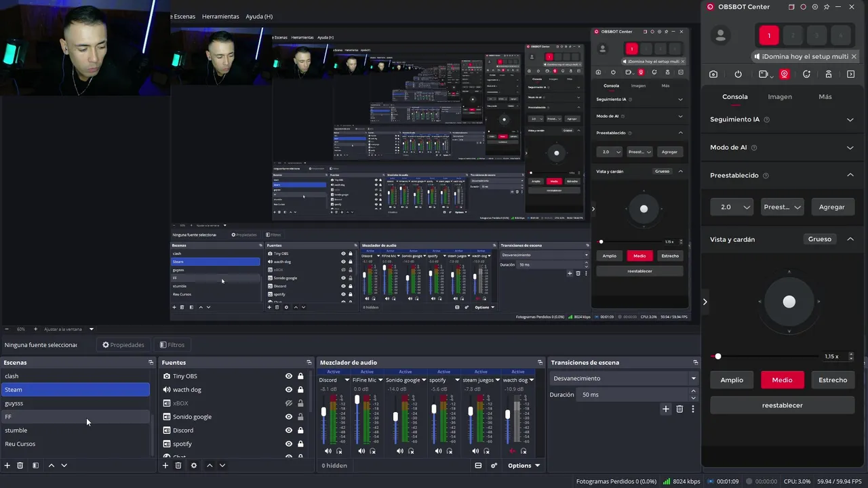Collapse the Vista y cardán section
This screenshot has height=488, width=868.
coord(850,239)
